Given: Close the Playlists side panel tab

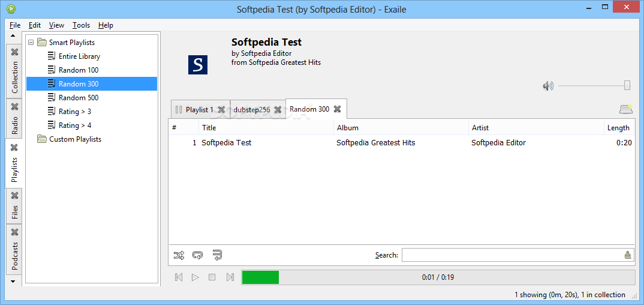Looking at the screenshot, I should (x=15, y=147).
